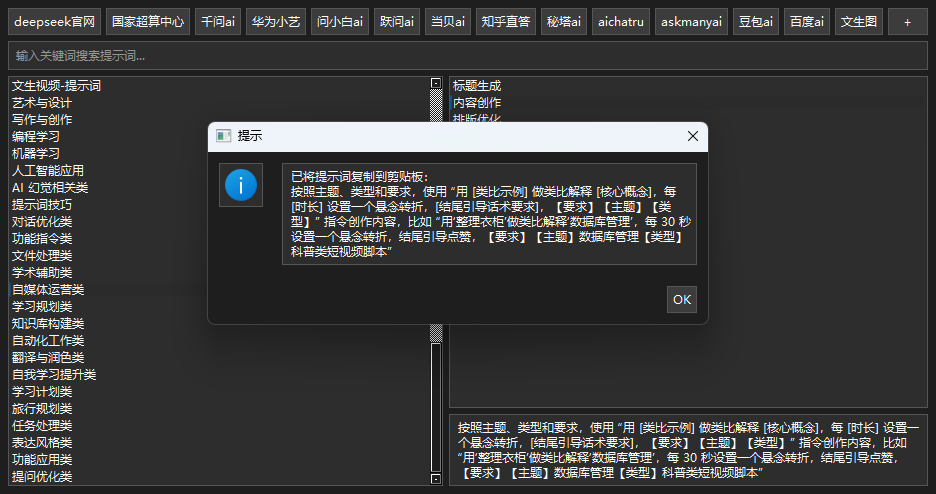This screenshot has height=494, width=936.
Task: Click the category list scrollbar down arrow
Action: pyautogui.click(x=436, y=479)
